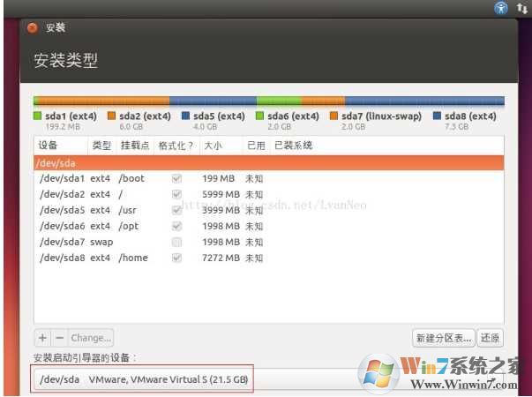The image size is (532, 397).
Task: Click the sda1 (ext4) green legend swatch
Action: 38,116
